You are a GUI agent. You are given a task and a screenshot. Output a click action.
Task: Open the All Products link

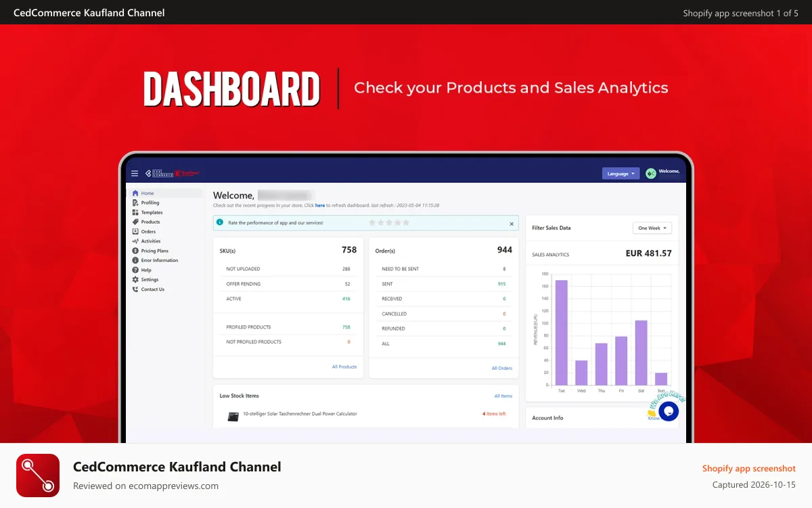pos(344,366)
